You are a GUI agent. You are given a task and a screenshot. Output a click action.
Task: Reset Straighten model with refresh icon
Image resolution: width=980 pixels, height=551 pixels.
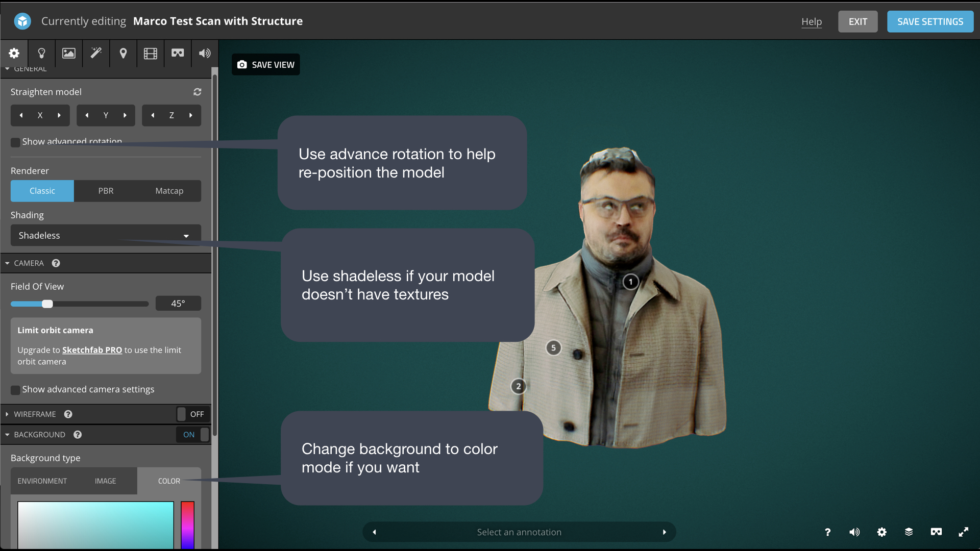[197, 92]
